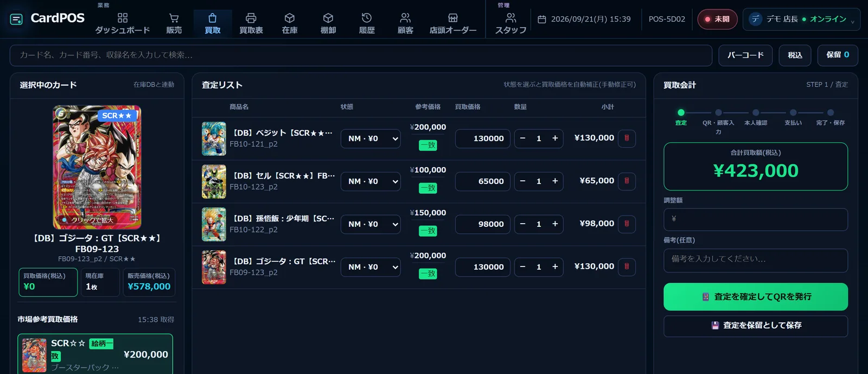Click 査定を確定してQRを発行 button
The image size is (868, 374).
[x=756, y=296]
